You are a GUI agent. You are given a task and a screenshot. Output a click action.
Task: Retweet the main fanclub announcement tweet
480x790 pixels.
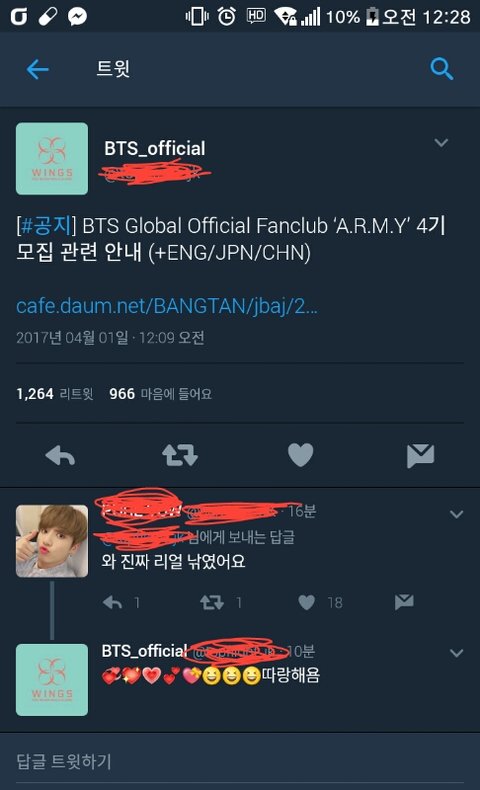pyautogui.click(x=180, y=455)
